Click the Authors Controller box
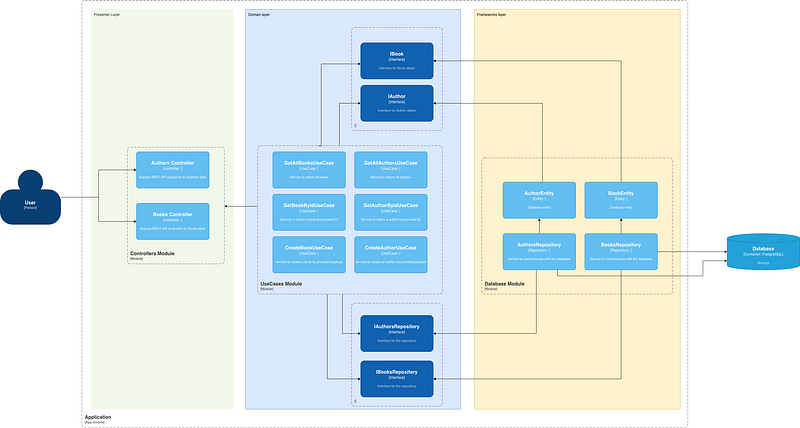 coord(172,170)
